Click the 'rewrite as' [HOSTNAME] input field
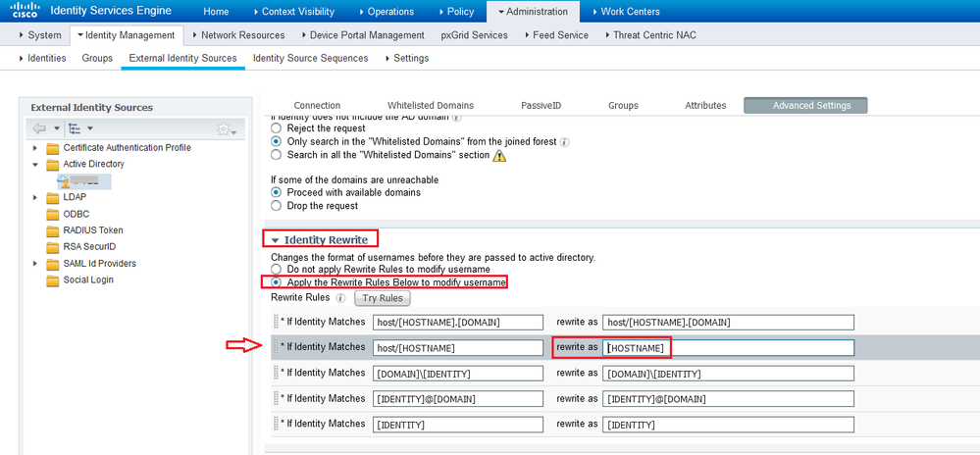 (x=728, y=347)
